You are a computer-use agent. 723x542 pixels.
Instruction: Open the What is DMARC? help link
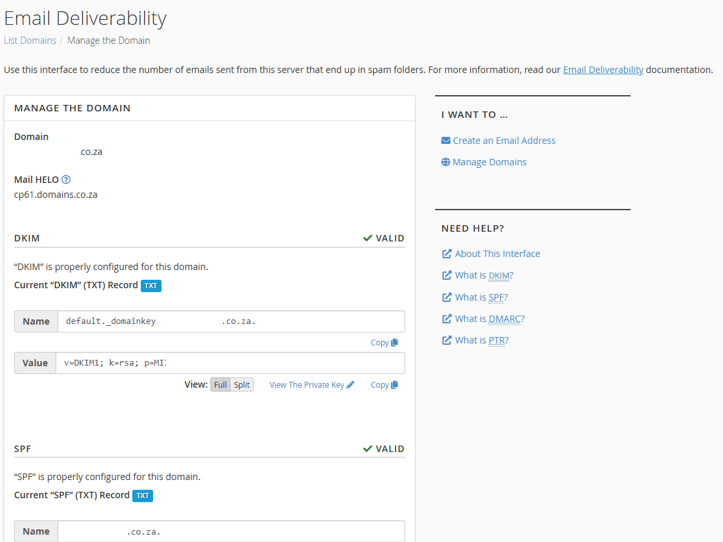click(x=489, y=319)
